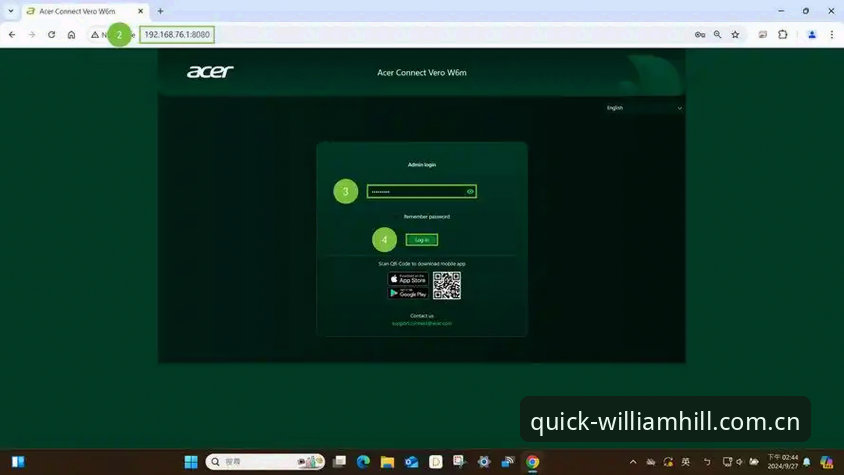The image size is (844, 475).
Task: Reload the current page
Action: point(52,34)
